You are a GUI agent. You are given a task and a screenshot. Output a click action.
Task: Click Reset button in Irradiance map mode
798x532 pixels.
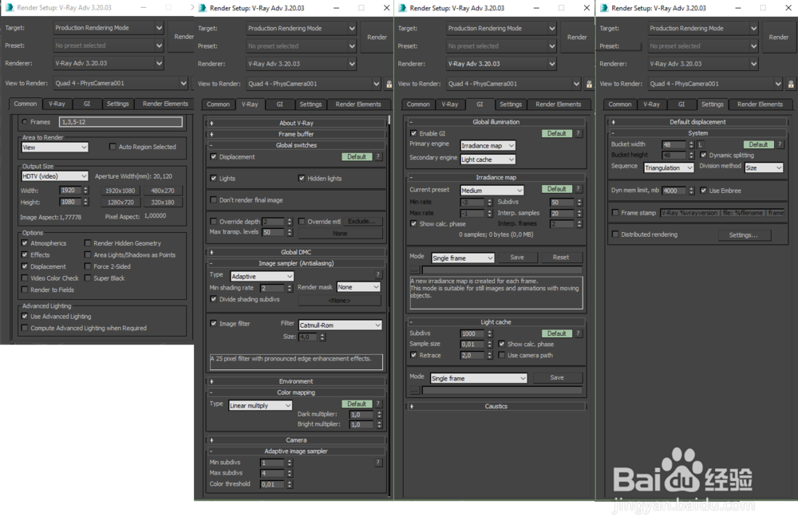tap(561, 258)
